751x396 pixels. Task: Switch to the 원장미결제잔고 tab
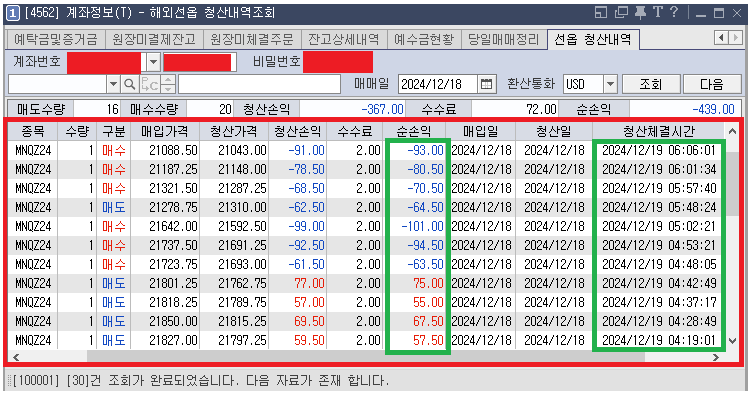154,39
